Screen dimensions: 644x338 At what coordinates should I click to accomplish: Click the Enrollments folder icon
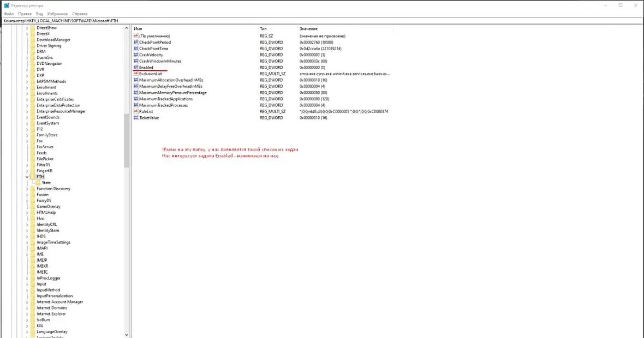tap(32, 94)
